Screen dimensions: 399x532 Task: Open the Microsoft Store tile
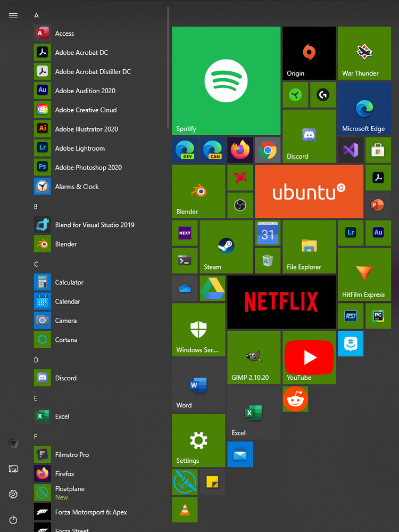point(378,150)
